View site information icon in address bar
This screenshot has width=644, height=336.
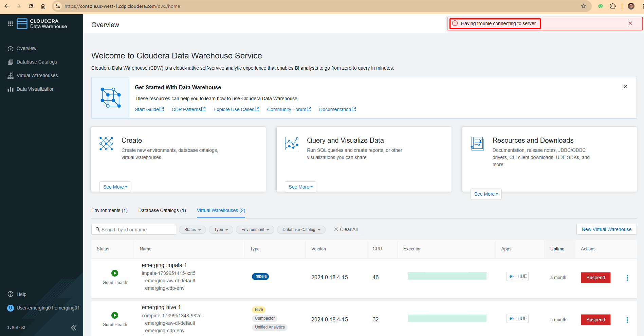coord(58,6)
